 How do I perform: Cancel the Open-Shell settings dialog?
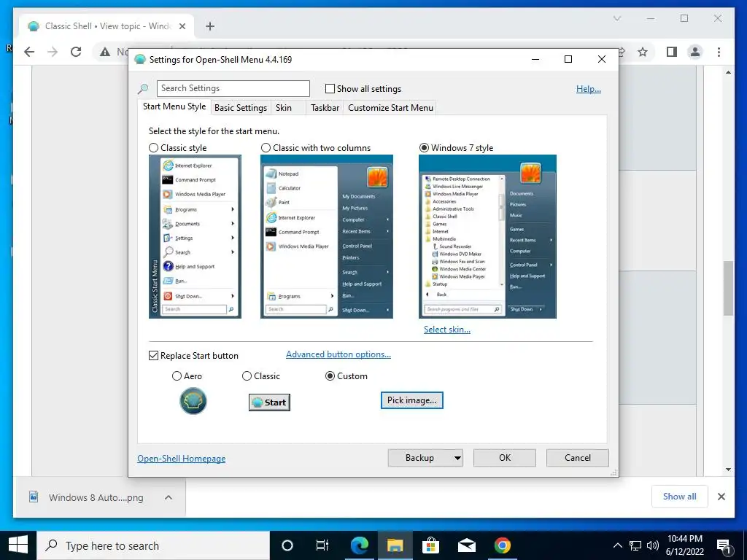[578, 458]
